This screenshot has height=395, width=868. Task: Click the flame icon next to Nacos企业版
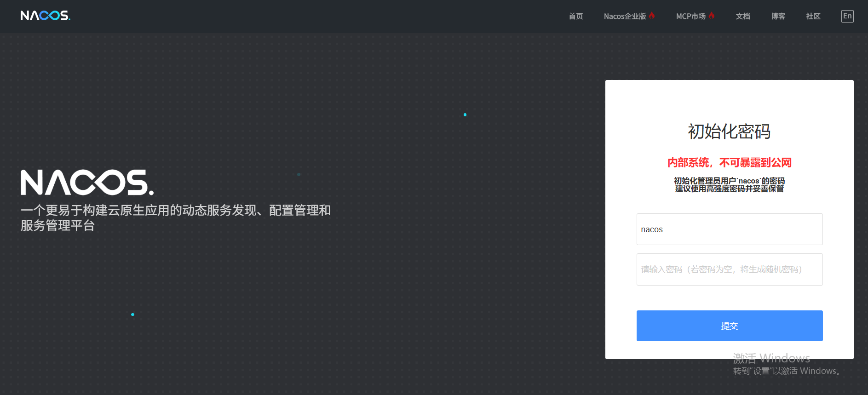[652, 16]
